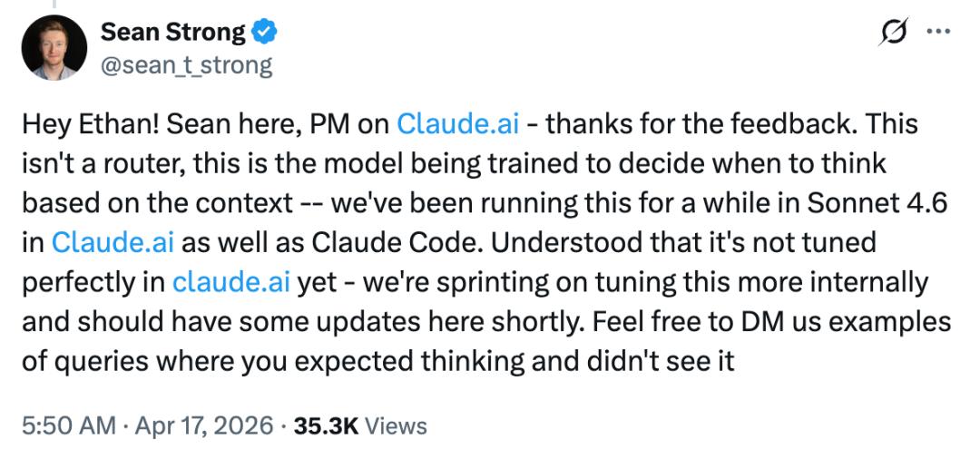Click the Sean Strong display name
The image size is (980, 458).
[172, 33]
